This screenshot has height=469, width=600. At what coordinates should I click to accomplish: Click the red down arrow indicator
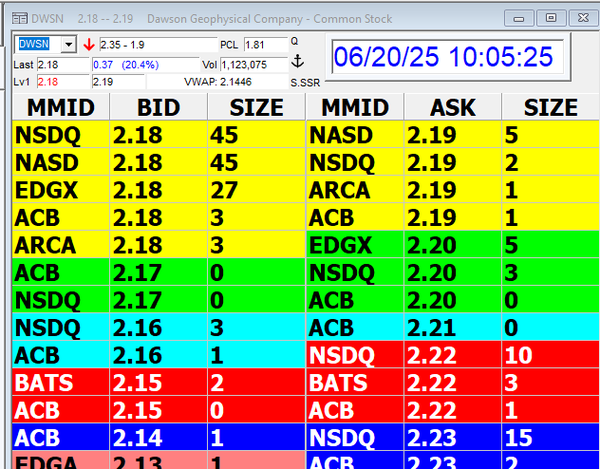point(89,45)
